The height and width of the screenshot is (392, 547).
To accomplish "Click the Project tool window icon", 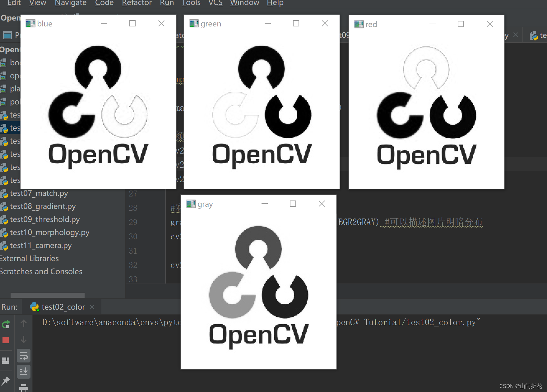I will coord(7,35).
